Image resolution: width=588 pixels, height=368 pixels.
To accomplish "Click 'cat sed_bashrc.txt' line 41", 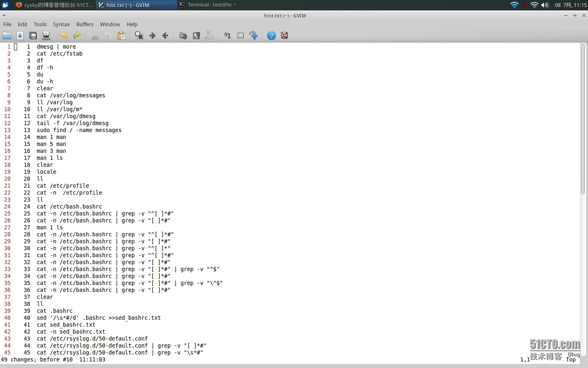I will pos(66,325).
